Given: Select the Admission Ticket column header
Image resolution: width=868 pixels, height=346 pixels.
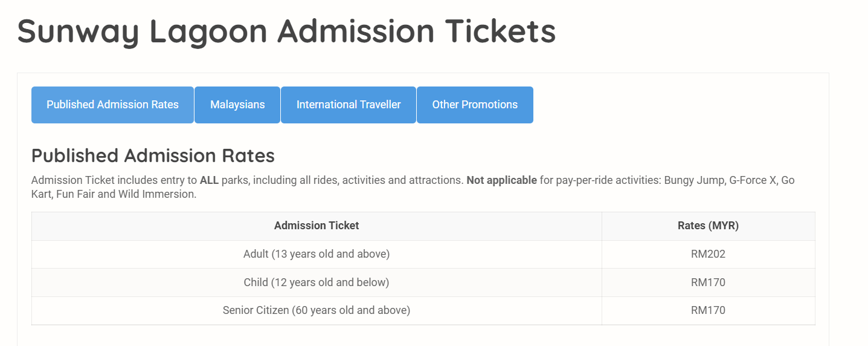Looking at the screenshot, I should (x=317, y=226).
